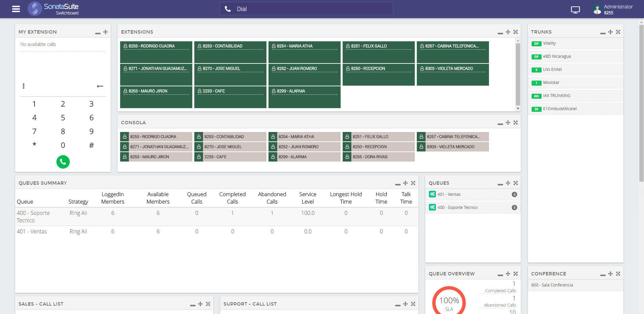Click the backspace arrow in dial pad
644x314 pixels.
tap(100, 86)
